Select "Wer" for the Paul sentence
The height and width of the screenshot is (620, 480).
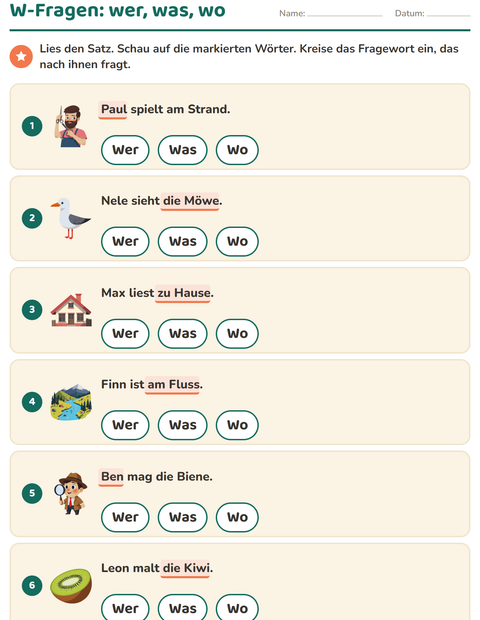click(x=125, y=150)
